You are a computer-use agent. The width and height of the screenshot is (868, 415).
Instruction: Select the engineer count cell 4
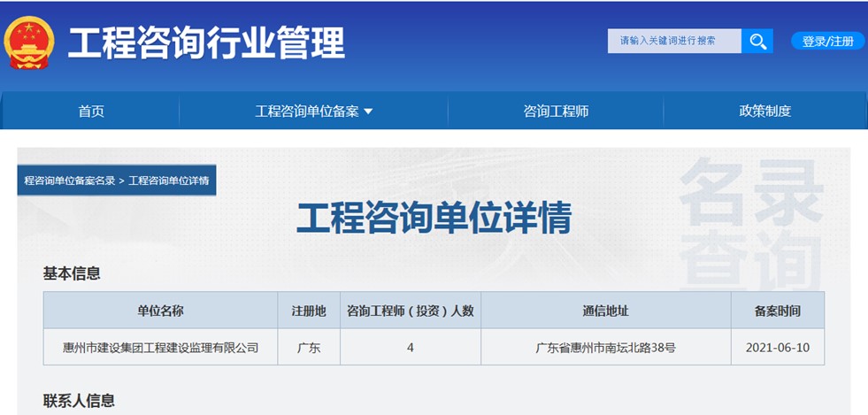[411, 348]
